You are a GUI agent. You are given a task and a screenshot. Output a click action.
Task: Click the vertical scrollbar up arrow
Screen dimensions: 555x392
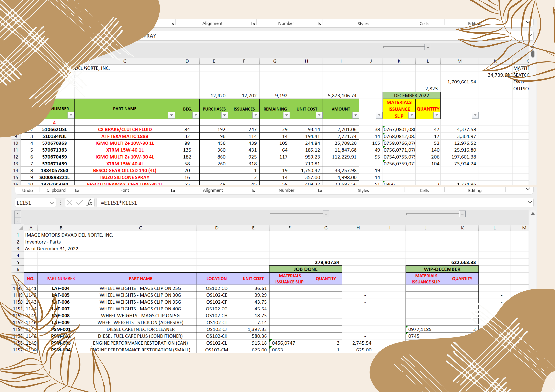(533, 214)
